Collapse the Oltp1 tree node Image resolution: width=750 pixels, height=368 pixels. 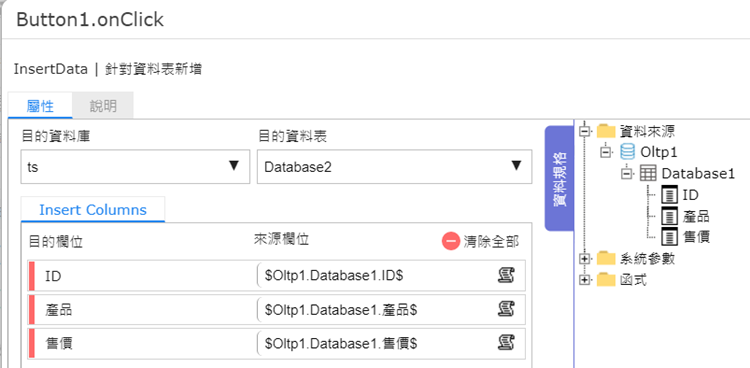[606, 152]
